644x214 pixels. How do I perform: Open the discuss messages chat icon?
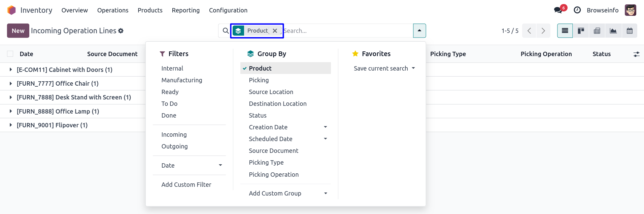pos(558,10)
